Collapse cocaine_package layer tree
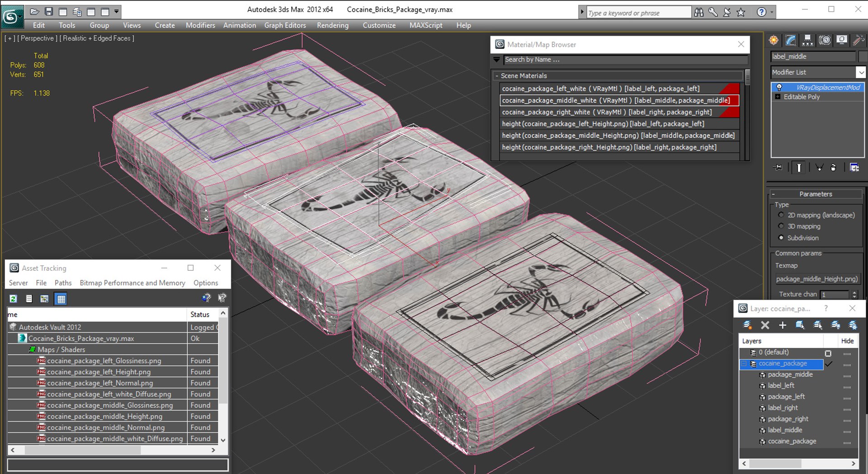The image size is (868, 474). tap(744, 364)
